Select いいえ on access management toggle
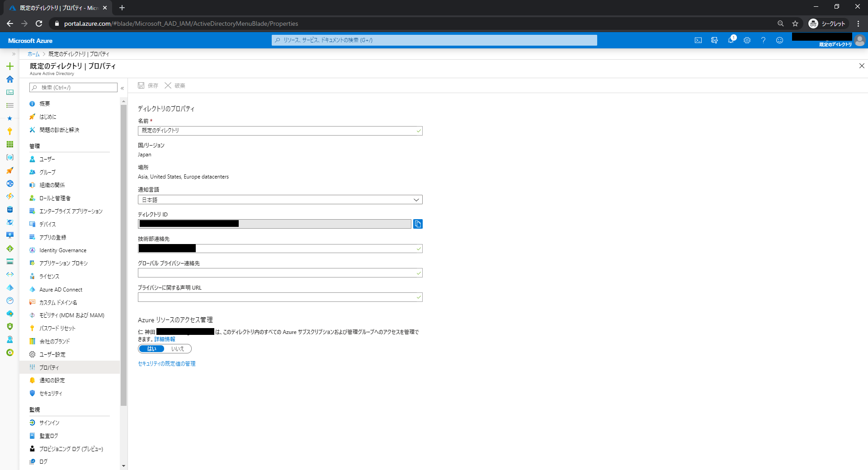The image size is (868, 470). tap(178, 349)
